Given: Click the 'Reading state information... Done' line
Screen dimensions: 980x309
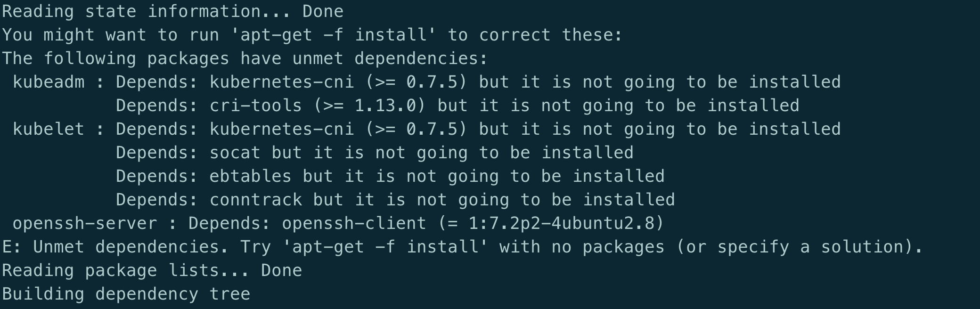Looking at the screenshot, I should click(x=173, y=11).
